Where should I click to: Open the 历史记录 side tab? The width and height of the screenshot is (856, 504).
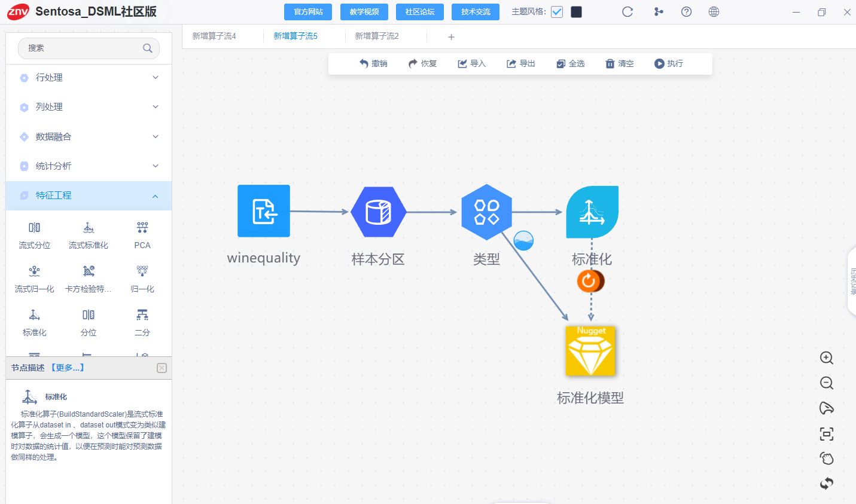tap(852, 282)
